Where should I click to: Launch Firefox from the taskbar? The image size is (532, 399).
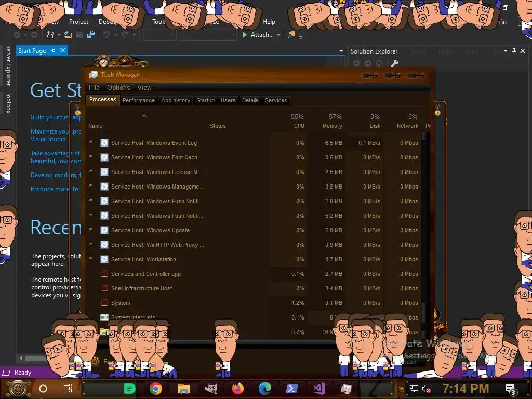click(238, 389)
